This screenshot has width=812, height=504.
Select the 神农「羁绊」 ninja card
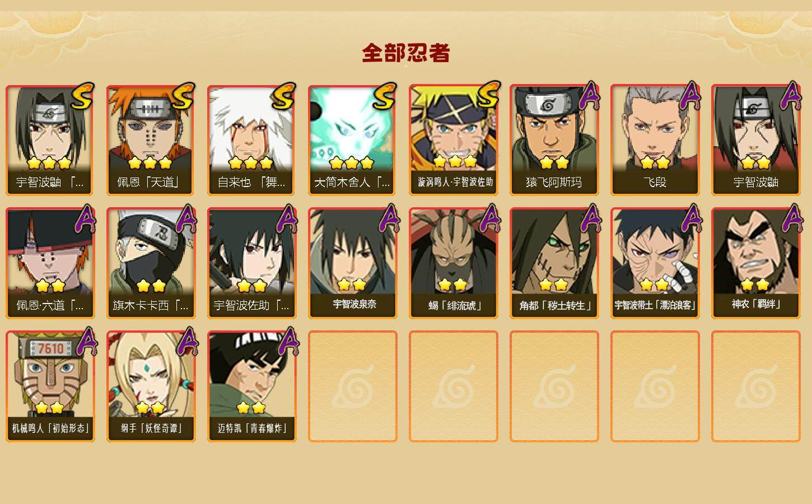coord(755,263)
